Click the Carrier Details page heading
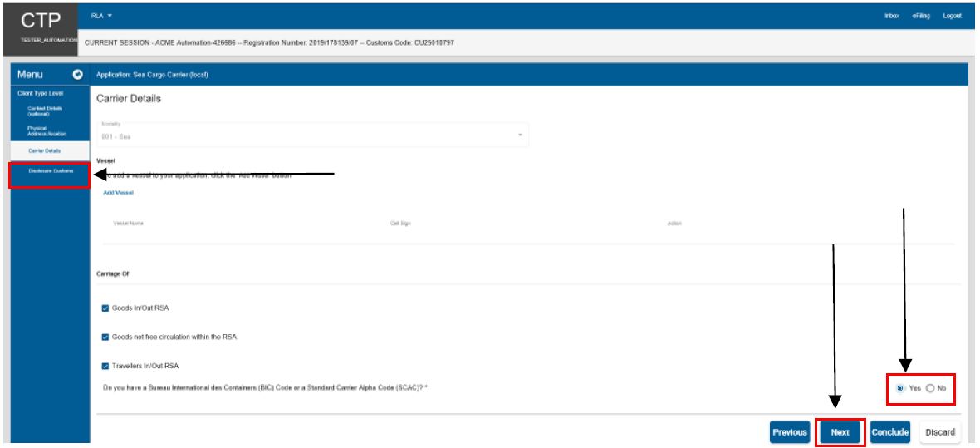 (x=129, y=99)
